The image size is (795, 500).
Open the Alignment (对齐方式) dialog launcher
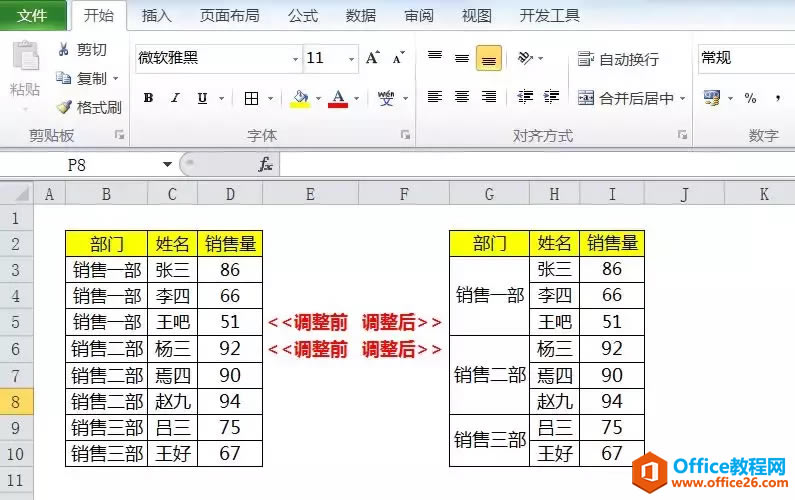click(682, 134)
